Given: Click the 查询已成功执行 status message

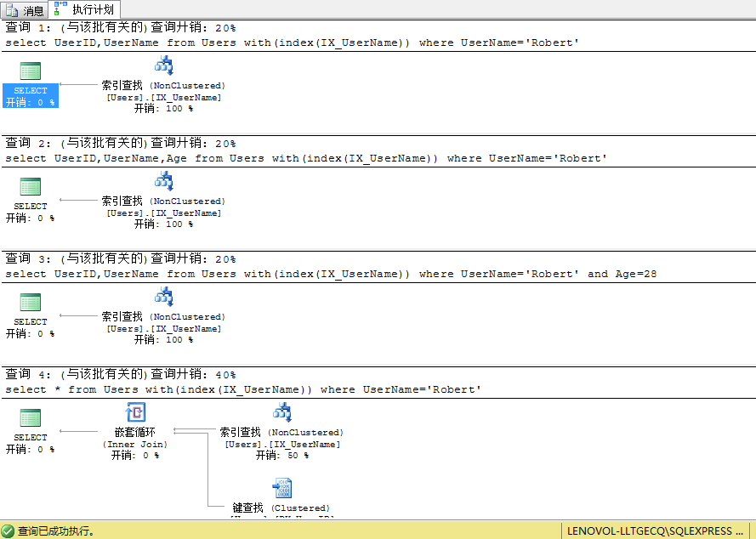Looking at the screenshot, I should click(55, 530).
